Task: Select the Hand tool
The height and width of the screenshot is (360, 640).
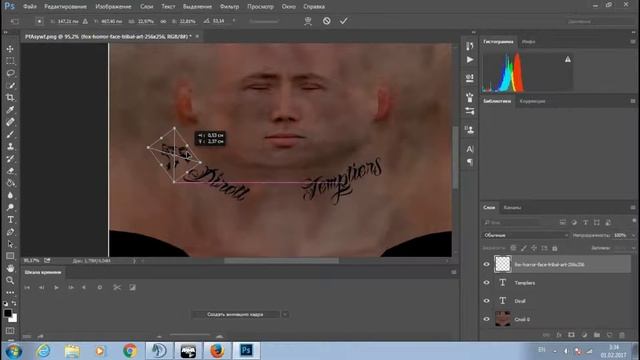Action: point(10,269)
